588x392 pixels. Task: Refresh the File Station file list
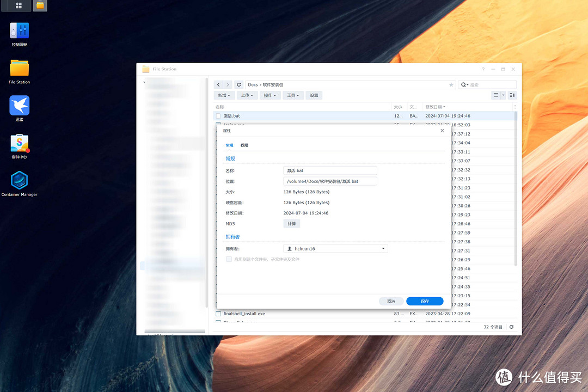point(238,84)
